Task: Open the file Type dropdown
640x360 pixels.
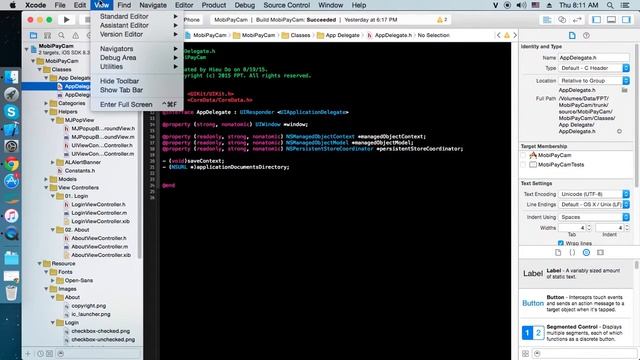Action: [594, 68]
